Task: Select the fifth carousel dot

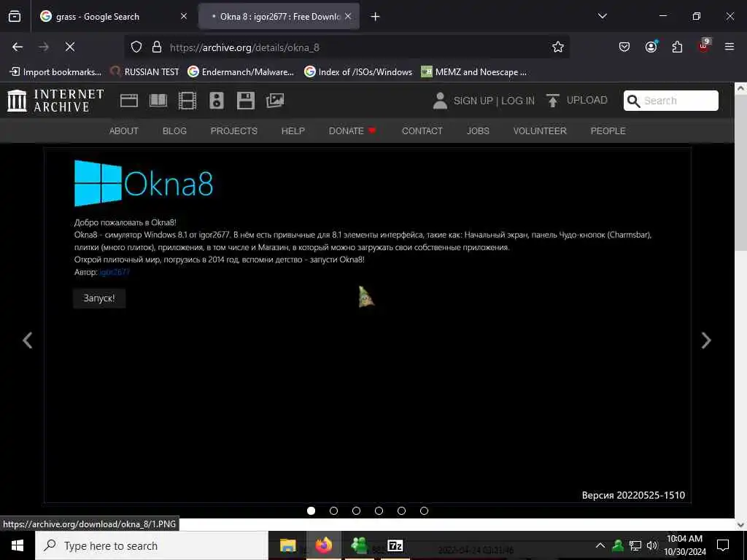Action: pyautogui.click(x=402, y=510)
